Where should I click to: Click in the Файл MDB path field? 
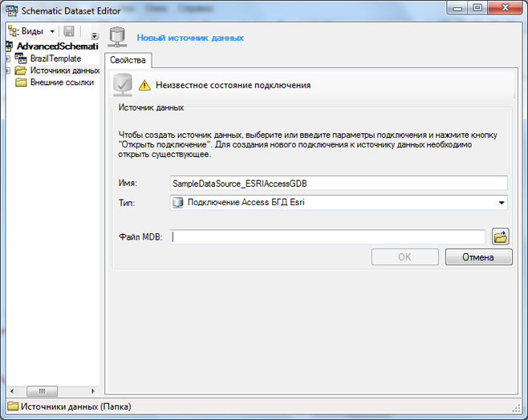pyautogui.click(x=327, y=236)
